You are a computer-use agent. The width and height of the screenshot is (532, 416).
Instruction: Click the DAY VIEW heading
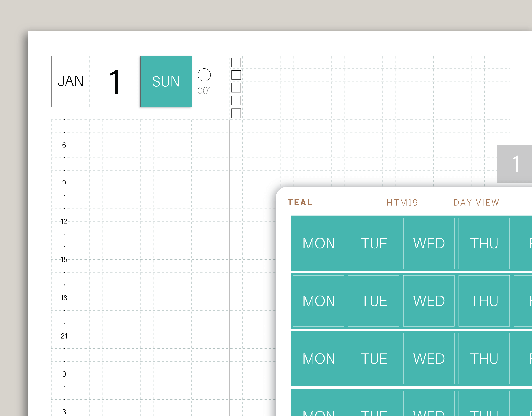pyautogui.click(x=476, y=203)
